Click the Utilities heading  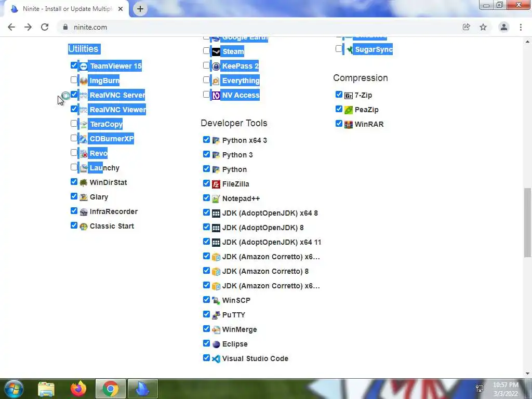84,49
